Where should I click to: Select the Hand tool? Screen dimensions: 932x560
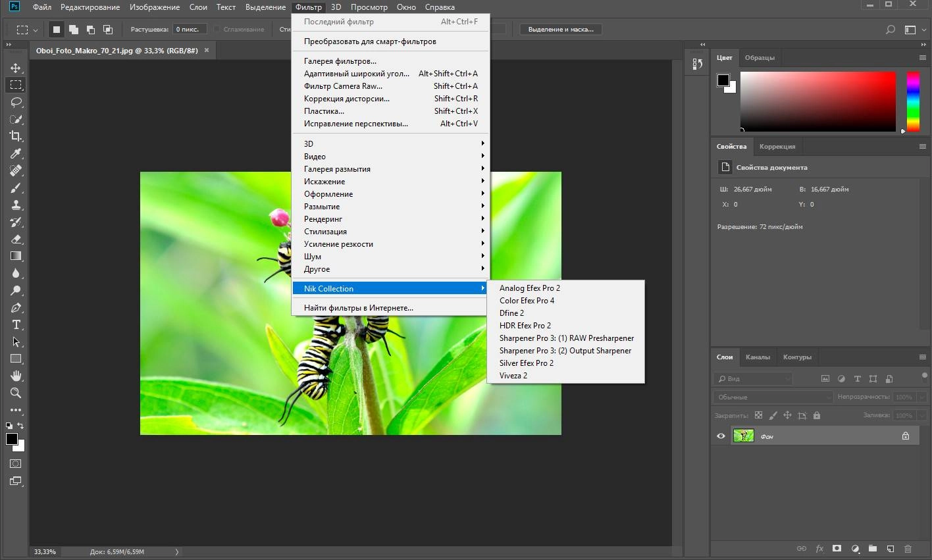16,376
